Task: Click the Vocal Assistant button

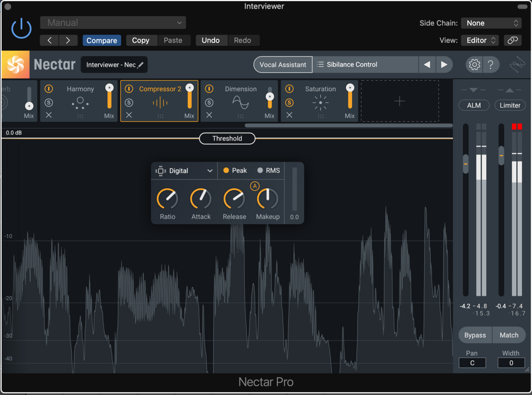Action: (x=283, y=65)
